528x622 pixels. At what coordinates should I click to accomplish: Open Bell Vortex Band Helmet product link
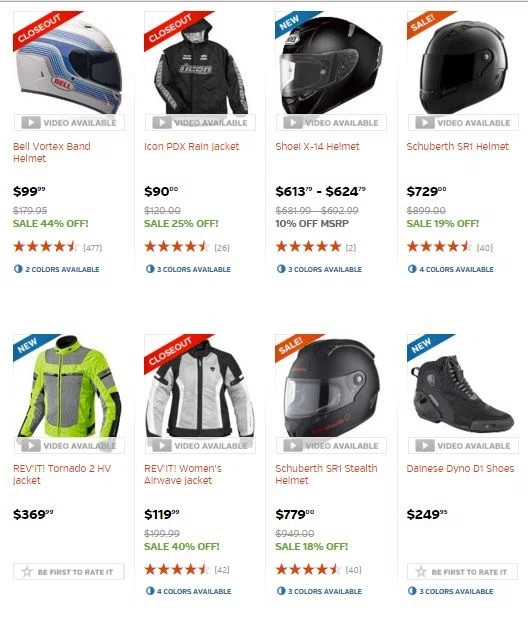52,152
